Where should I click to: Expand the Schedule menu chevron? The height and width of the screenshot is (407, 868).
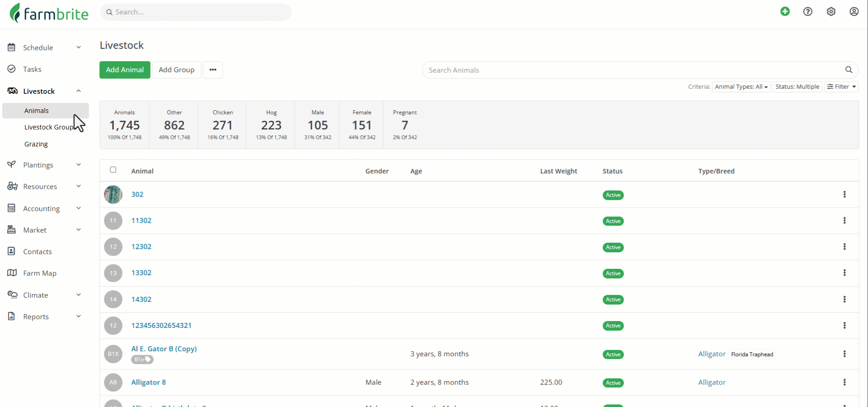point(79,47)
